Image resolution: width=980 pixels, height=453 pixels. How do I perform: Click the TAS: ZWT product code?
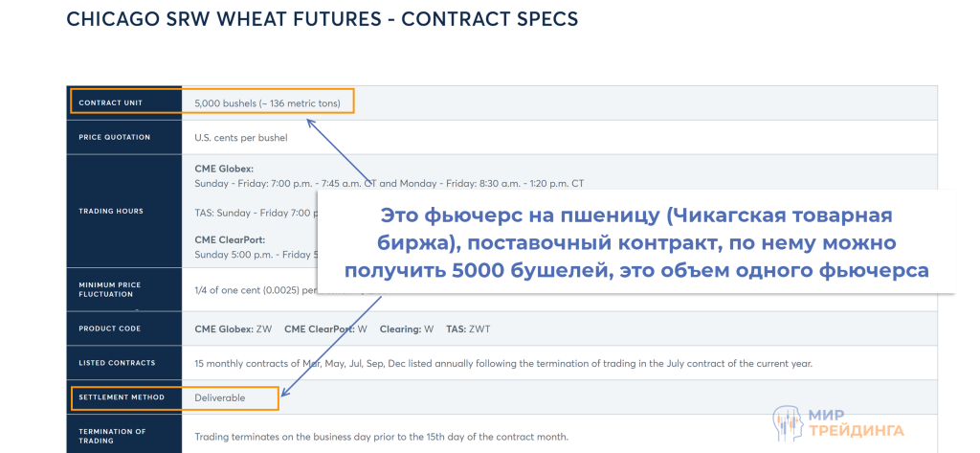tap(469, 328)
